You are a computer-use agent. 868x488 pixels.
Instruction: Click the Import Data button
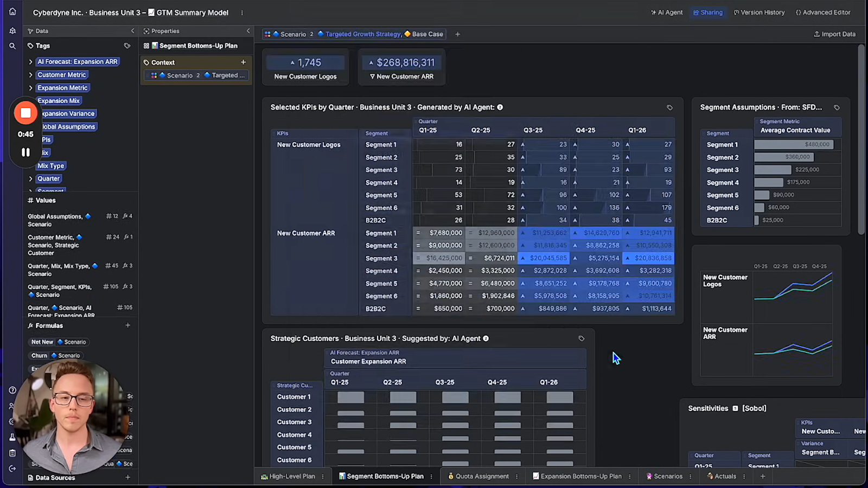(x=834, y=34)
